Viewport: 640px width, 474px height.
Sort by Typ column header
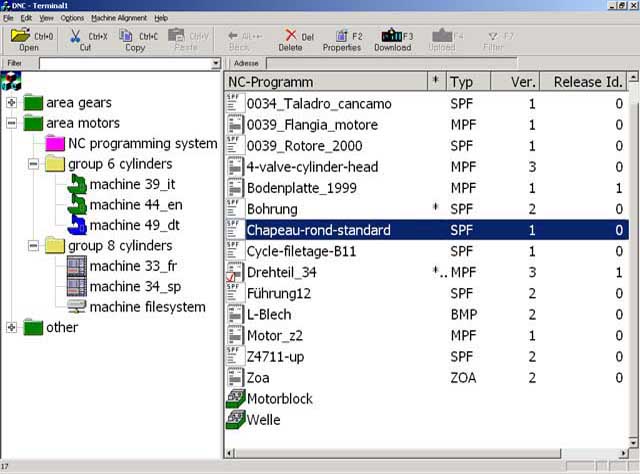coord(468,82)
